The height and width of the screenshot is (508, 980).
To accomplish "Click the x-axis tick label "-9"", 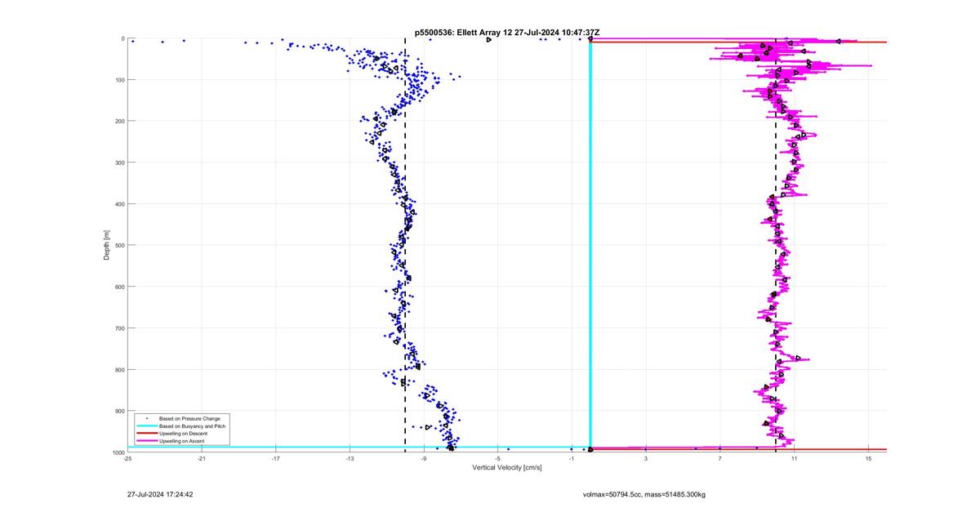I will tap(424, 459).
